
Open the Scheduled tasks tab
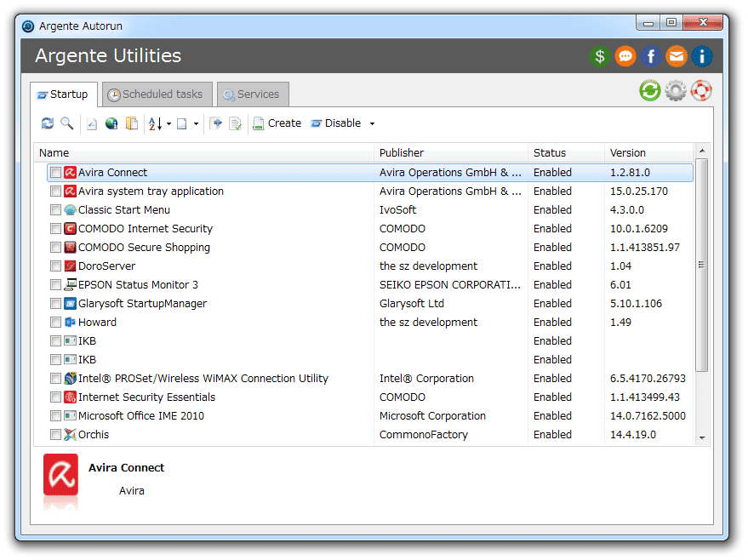point(157,94)
